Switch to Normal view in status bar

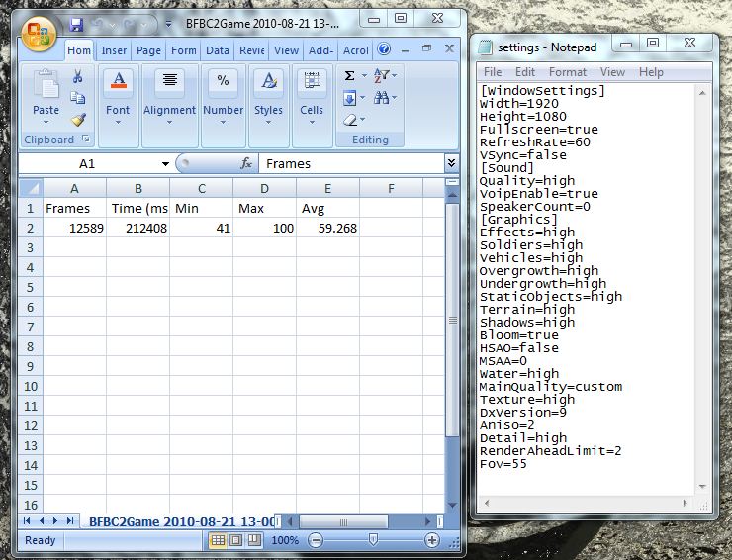pos(218,540)
